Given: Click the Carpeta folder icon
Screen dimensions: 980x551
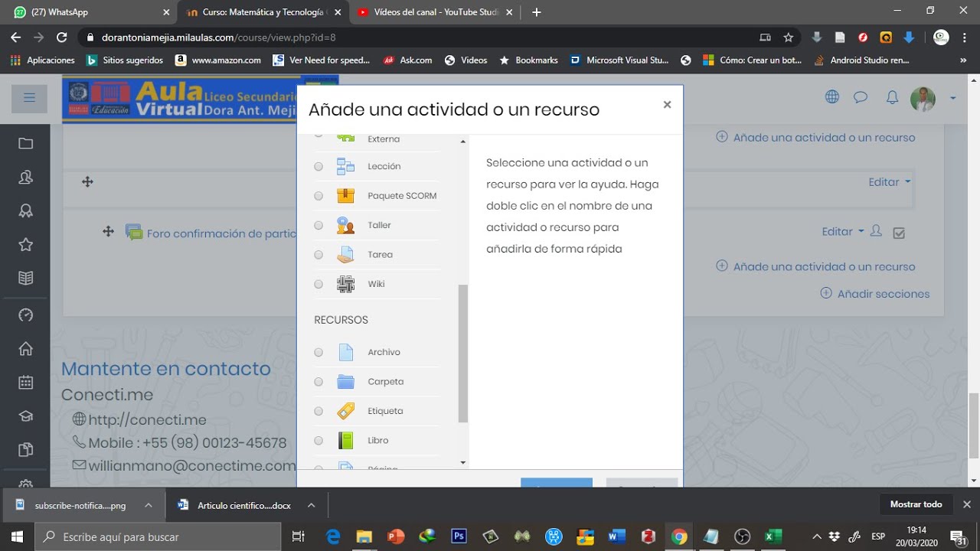Looking at the screenshot, I should [x=346, y=381].
